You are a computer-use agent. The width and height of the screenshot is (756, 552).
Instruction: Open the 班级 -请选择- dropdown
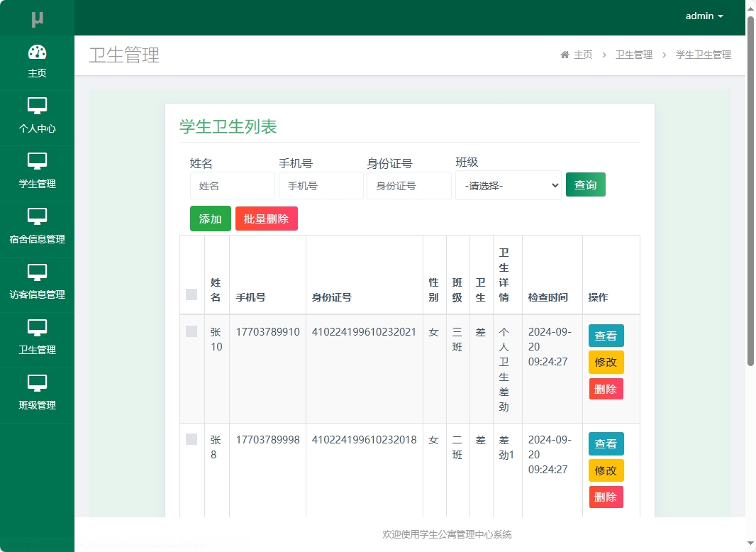pos(508,185)
